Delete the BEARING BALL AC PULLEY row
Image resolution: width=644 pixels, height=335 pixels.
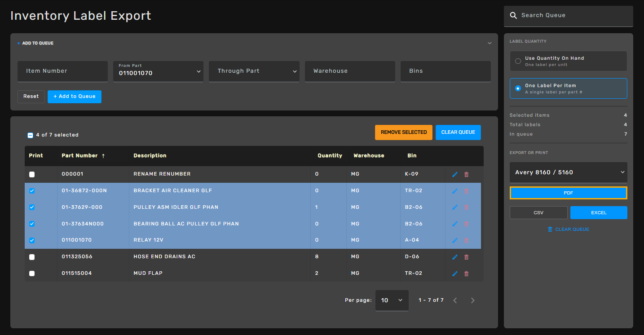[466, 224]
